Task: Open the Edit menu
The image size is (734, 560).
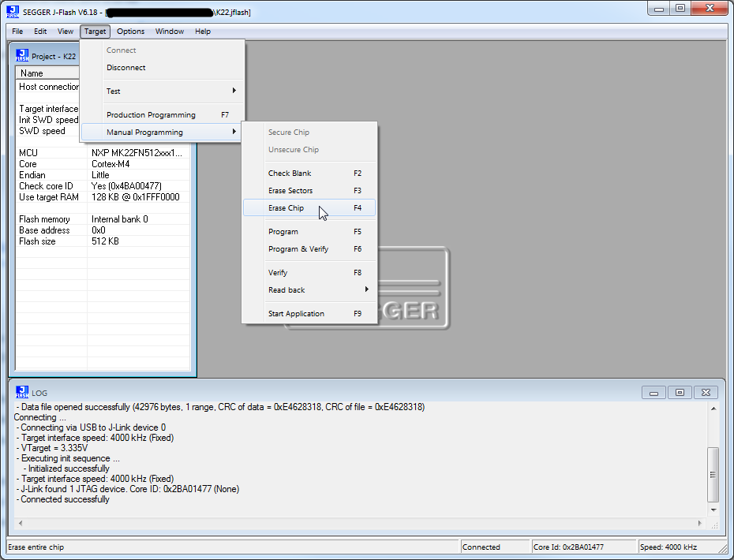Action: [40, 32]
